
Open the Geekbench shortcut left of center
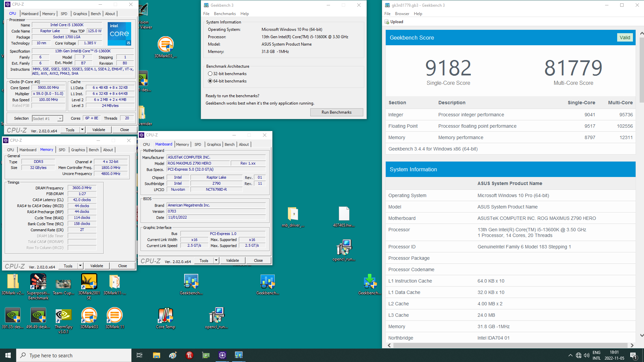(191, 284)
